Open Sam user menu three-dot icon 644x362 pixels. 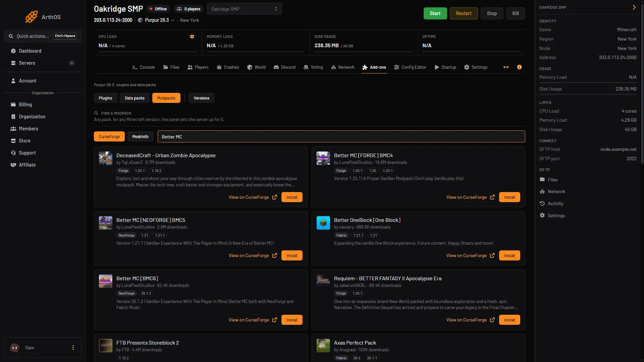tap(73, 348)
